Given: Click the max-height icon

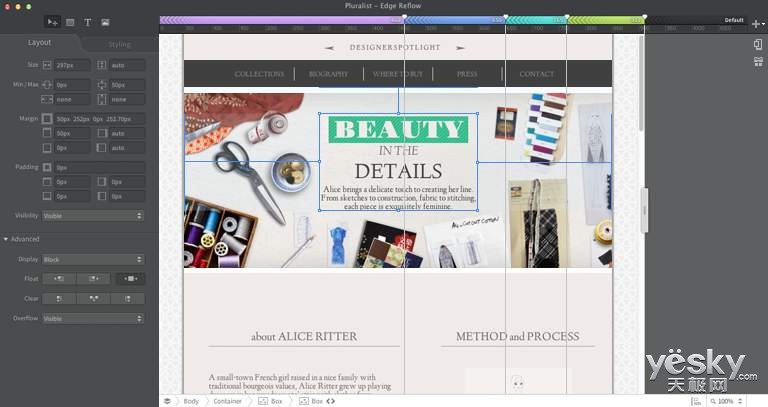Looking at the screenshot, I should (x=101, y=99).
